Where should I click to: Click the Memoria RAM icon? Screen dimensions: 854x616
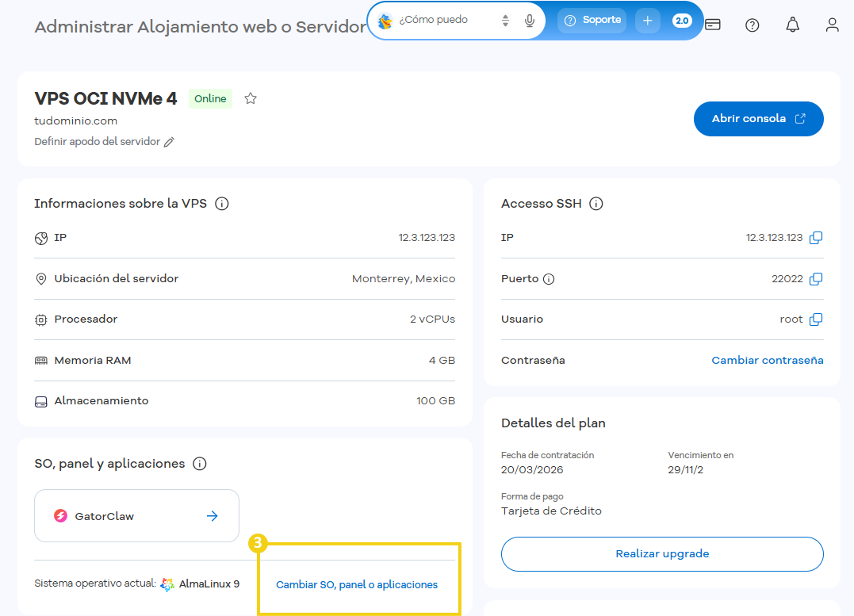point(41,361)
